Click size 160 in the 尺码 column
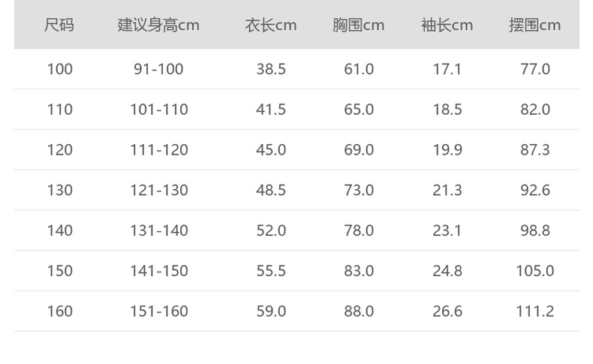Viewport: 593px width, 364px height. [59, 311]
